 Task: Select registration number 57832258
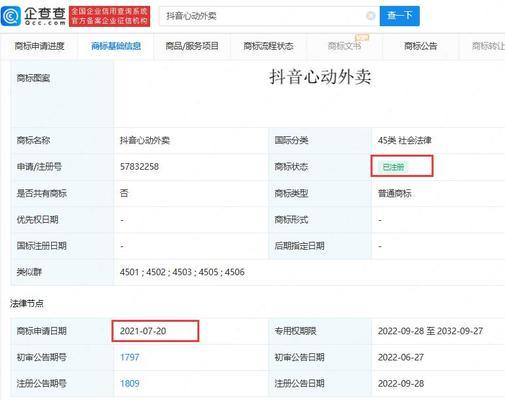point(139,167)
